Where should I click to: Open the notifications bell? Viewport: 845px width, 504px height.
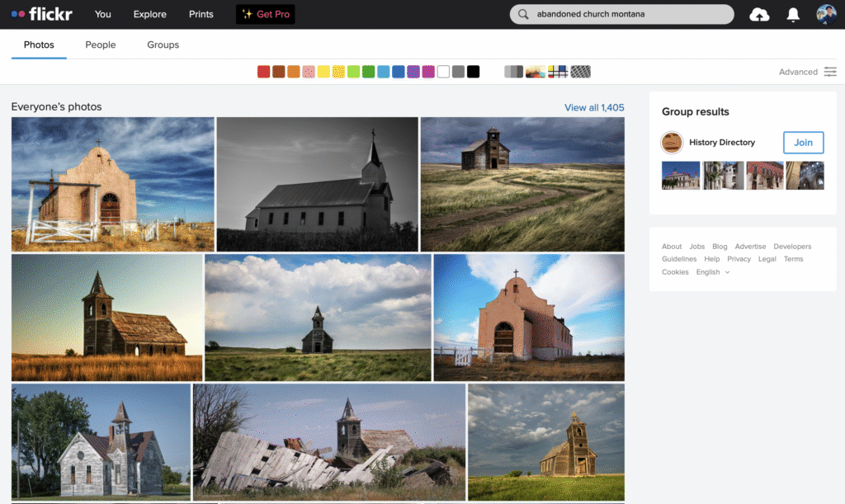(x=793, y=15)
